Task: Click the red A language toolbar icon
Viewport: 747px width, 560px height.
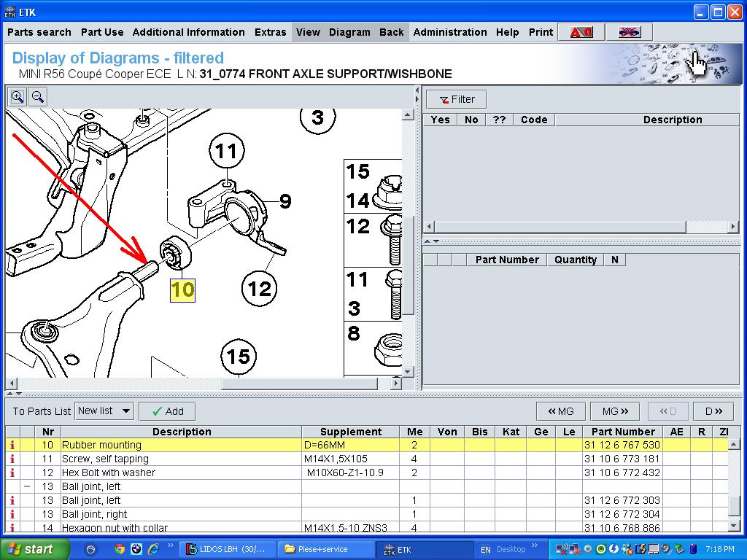Action: [581, 32]
